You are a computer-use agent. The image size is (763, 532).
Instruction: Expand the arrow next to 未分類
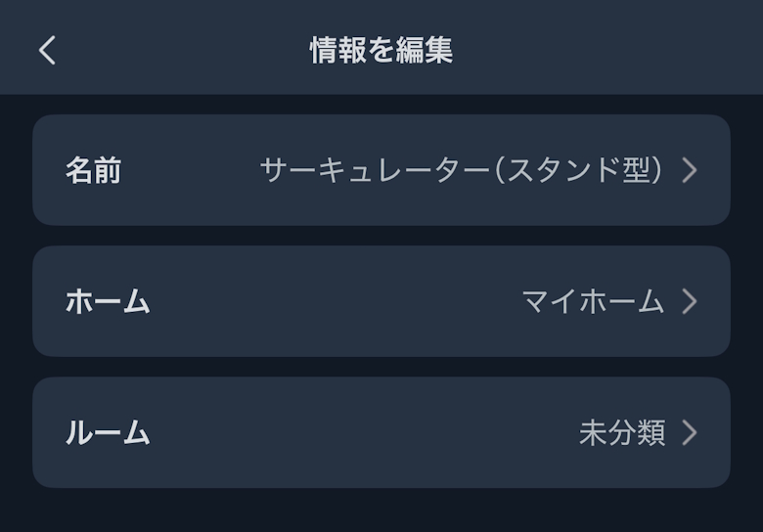coord(690,432)
